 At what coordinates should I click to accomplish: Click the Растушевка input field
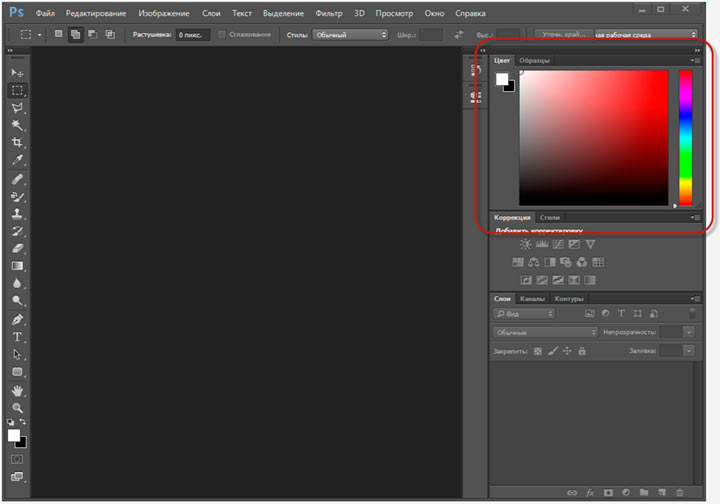tap(193, 35)
